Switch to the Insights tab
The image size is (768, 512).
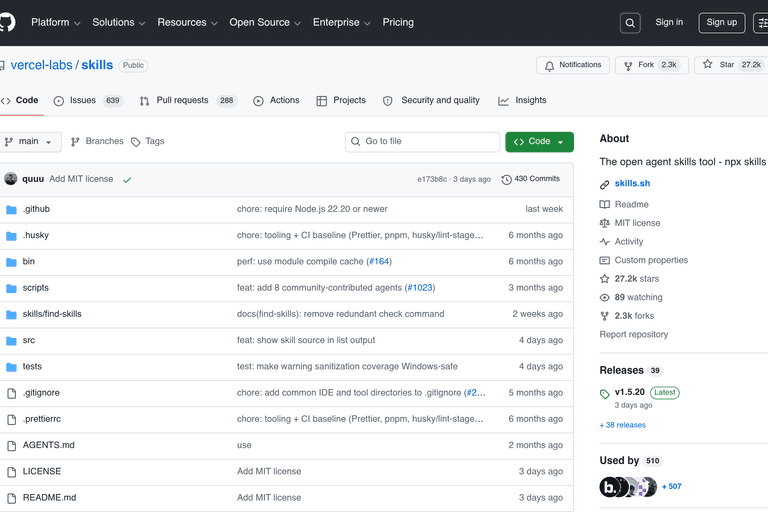click(x=522, y=100)
